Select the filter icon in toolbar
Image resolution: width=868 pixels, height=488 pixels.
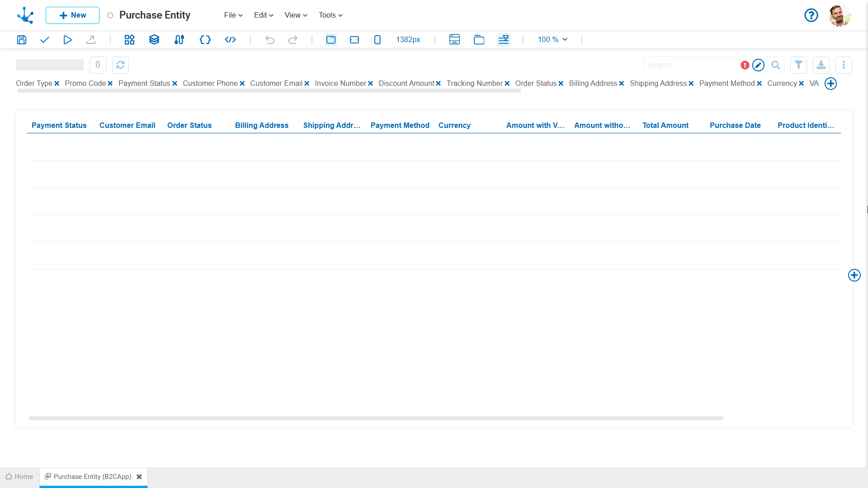click(x=799, y=64)
